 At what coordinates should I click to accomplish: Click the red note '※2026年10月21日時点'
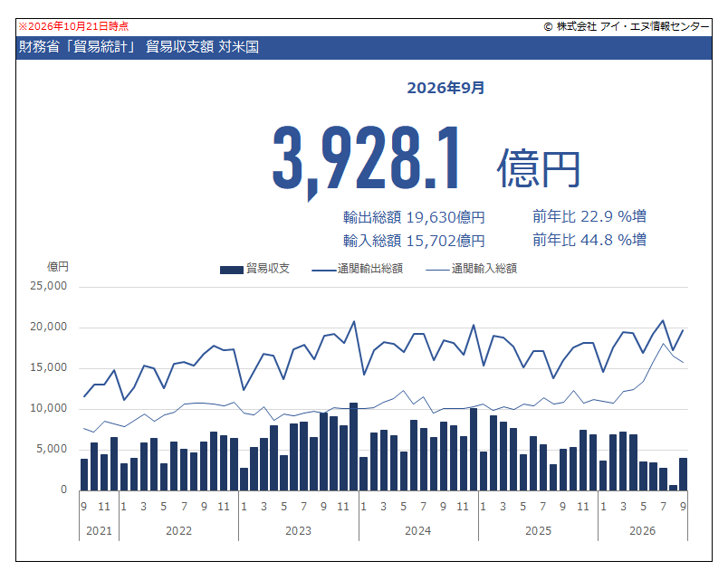(x=73, y=26)
